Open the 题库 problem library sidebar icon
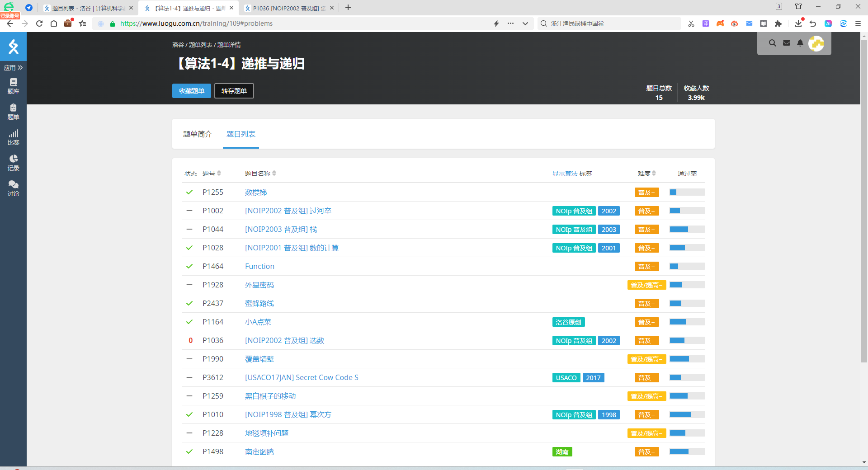The image size is (868, 470). [x=13, y=86]
